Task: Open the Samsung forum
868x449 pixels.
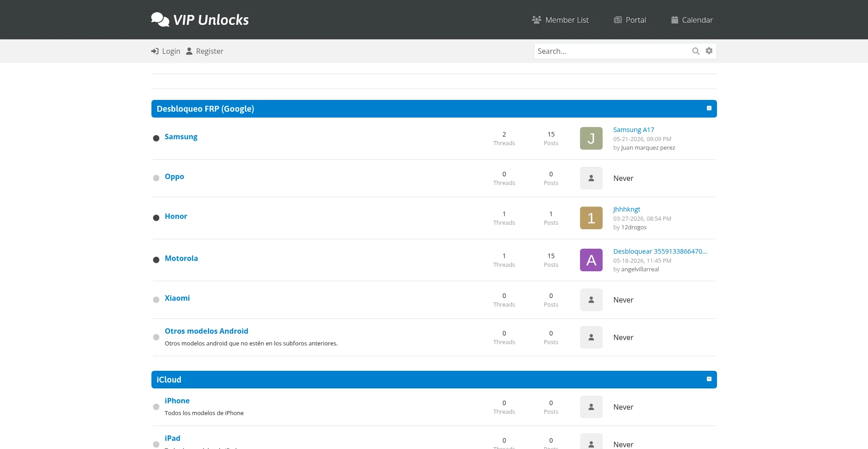Action: [181, 137]
